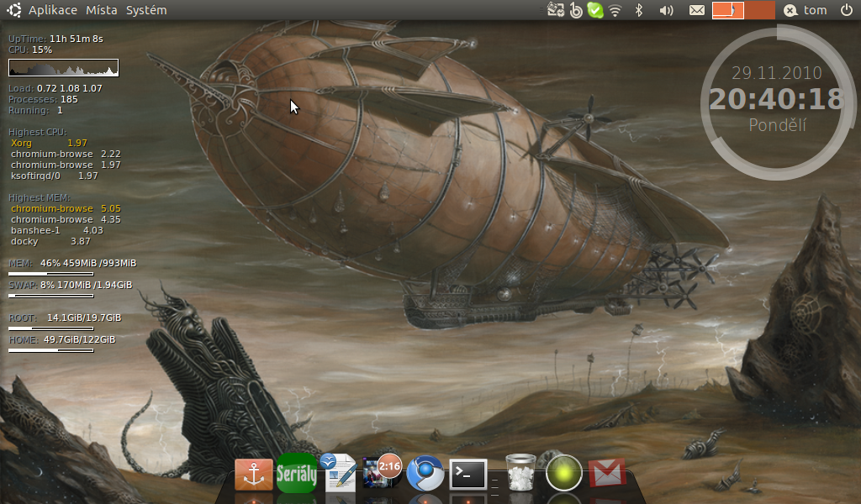
Task: Click the weekday "Pondělí" in the clock widget
Action: (x=778, y=125)
